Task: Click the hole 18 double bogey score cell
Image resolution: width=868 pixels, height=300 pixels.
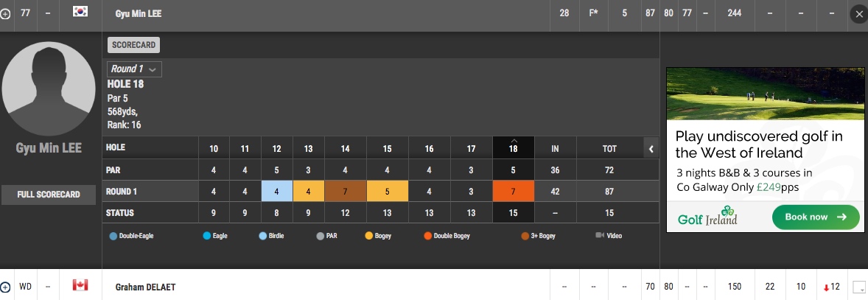Action: coord(513,192)
